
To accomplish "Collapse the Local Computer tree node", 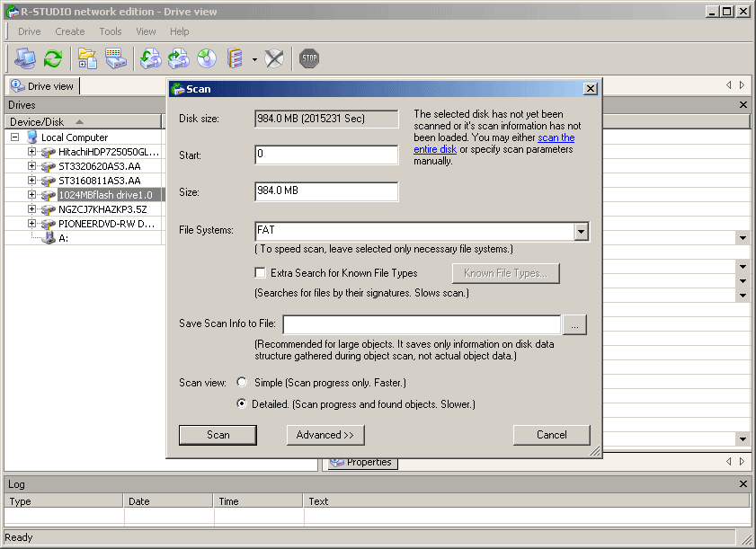I will tap(15, 137).
